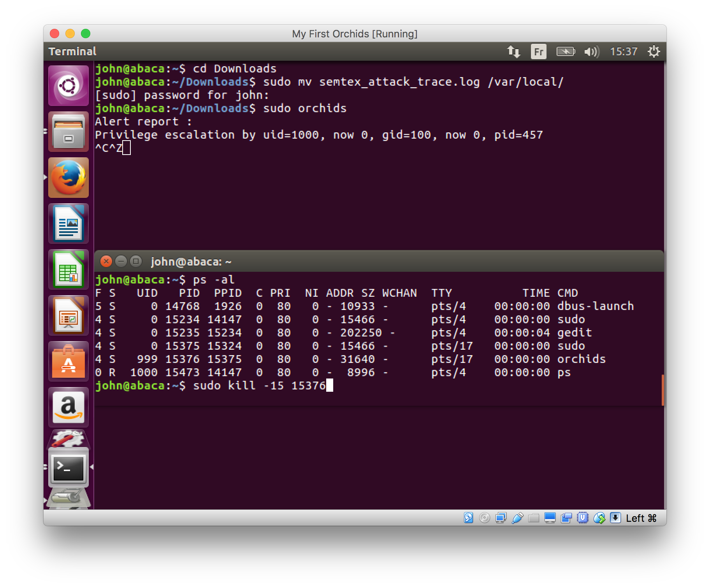The image size is (710, 588).
Task: Open LibreOffice Writer from launcher
Action: (x=69, y=224)
